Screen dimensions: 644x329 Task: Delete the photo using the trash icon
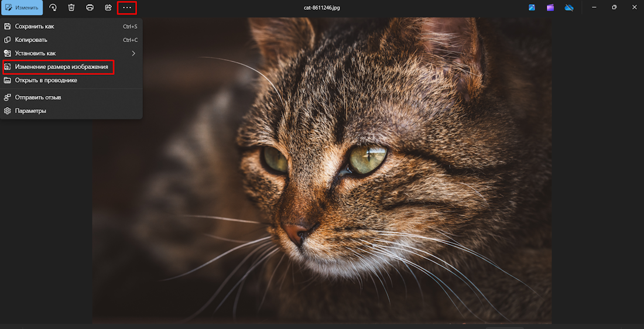(x=71, y=8)
